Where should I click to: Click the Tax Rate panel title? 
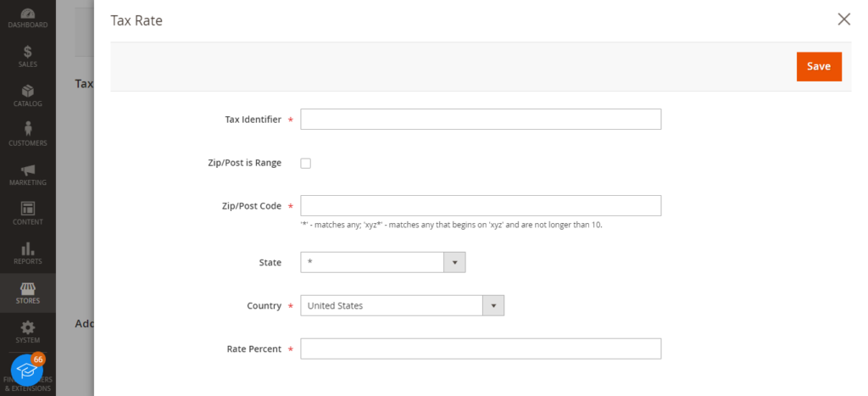136,20
